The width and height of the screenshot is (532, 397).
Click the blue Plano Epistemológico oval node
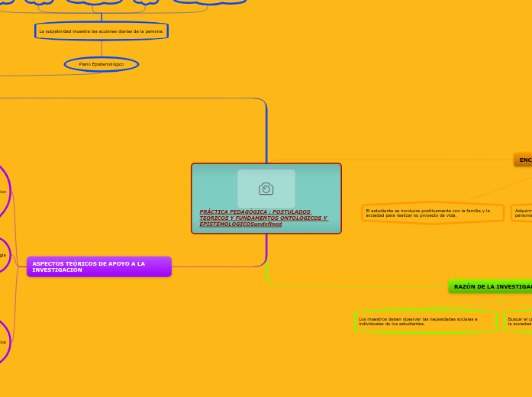coord(102,64)
